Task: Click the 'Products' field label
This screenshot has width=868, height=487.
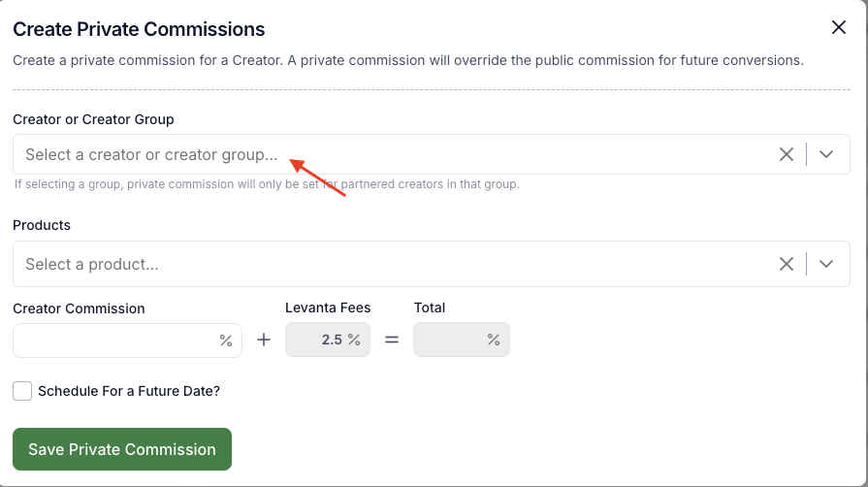Action: point(42,225)
